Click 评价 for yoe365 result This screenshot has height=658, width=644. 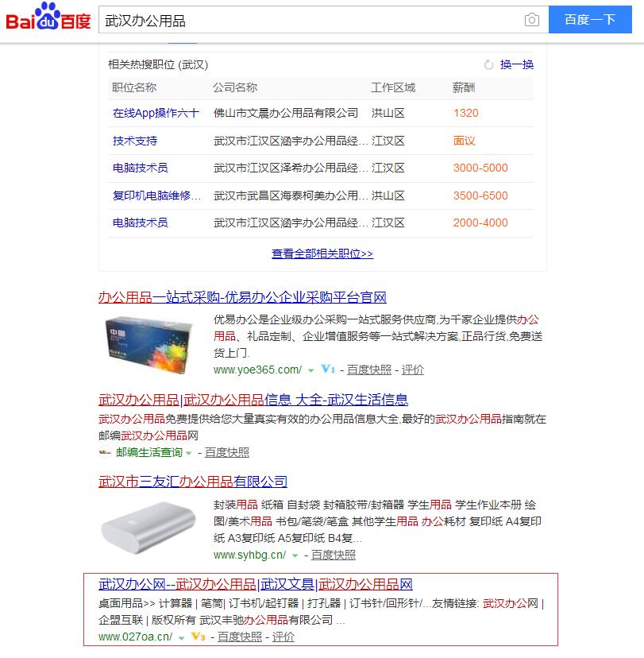click(x=413, y=370)
